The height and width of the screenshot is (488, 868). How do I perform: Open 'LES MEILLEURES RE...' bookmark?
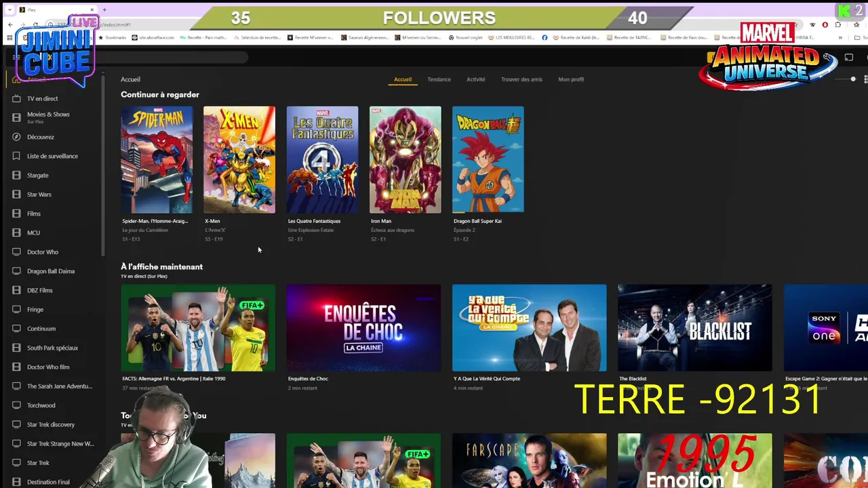coord(511,38)
